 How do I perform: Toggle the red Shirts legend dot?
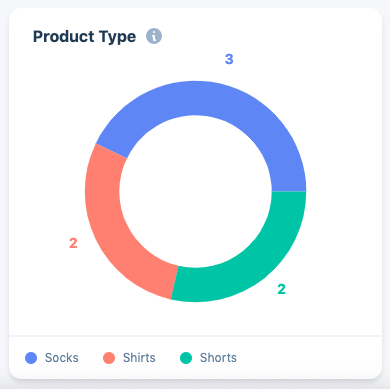[x=109, y=358]
